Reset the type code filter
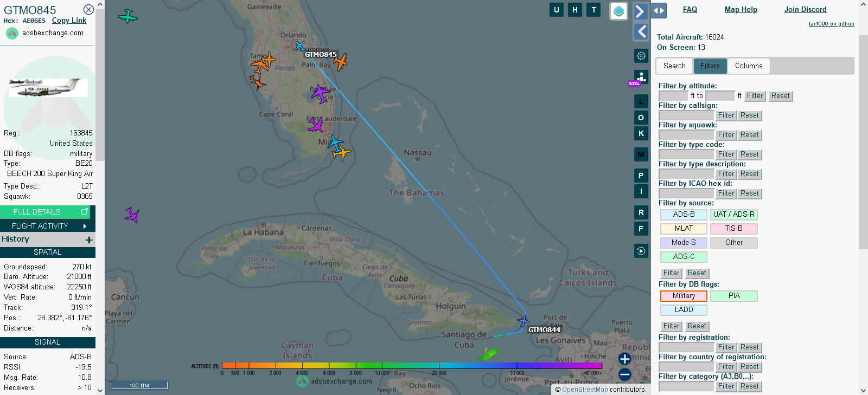 750,154
